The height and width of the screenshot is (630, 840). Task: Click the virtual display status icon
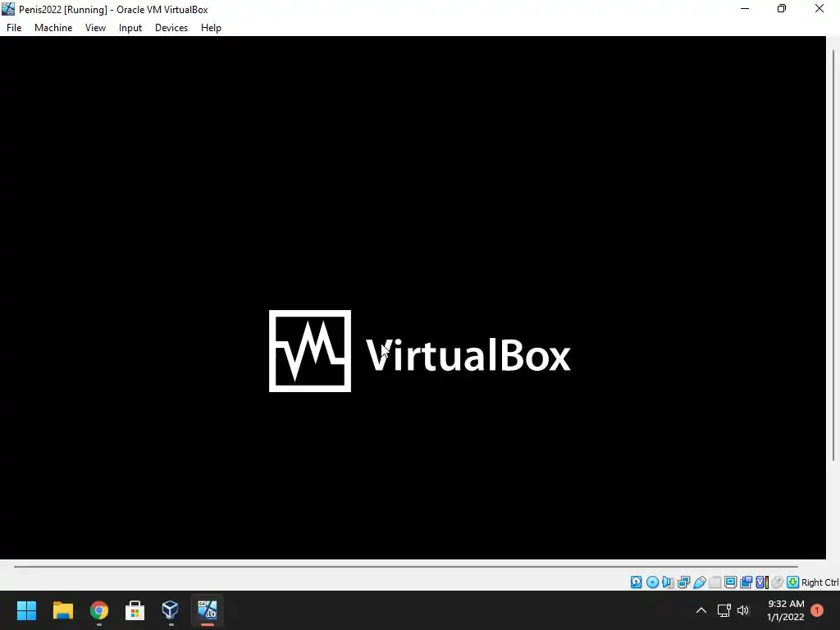click(730, 582)
